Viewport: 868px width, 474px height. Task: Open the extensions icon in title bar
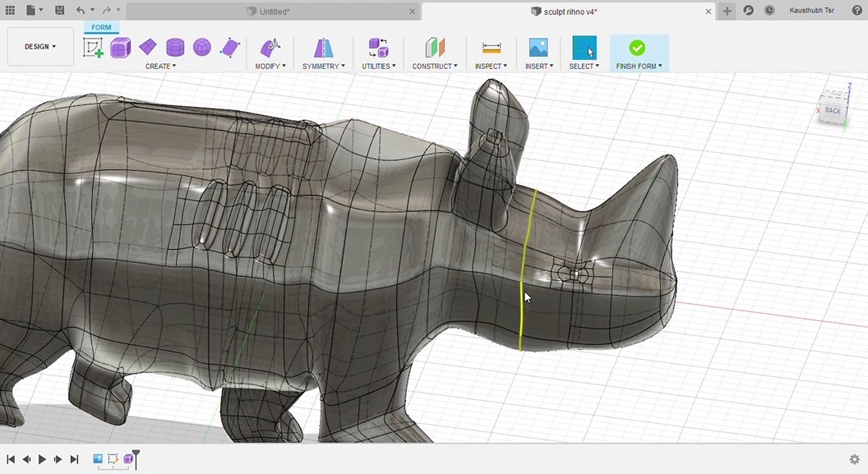click(x=749, y=11)
